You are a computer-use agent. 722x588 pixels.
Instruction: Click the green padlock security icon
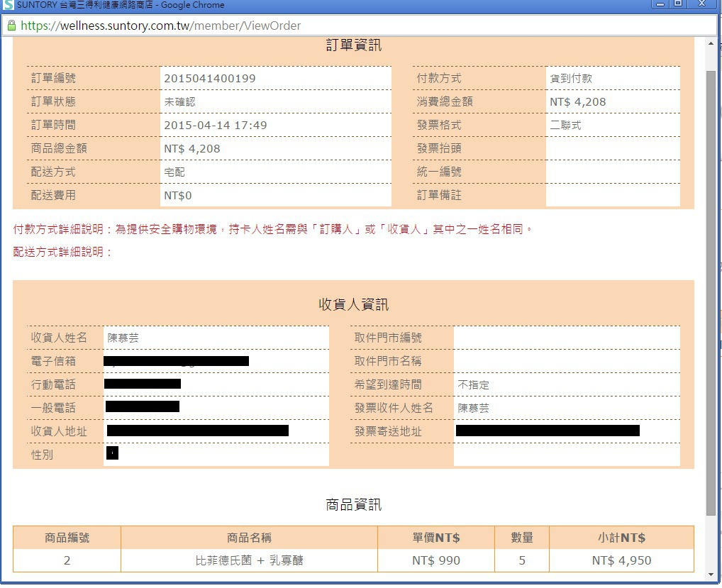11,26
